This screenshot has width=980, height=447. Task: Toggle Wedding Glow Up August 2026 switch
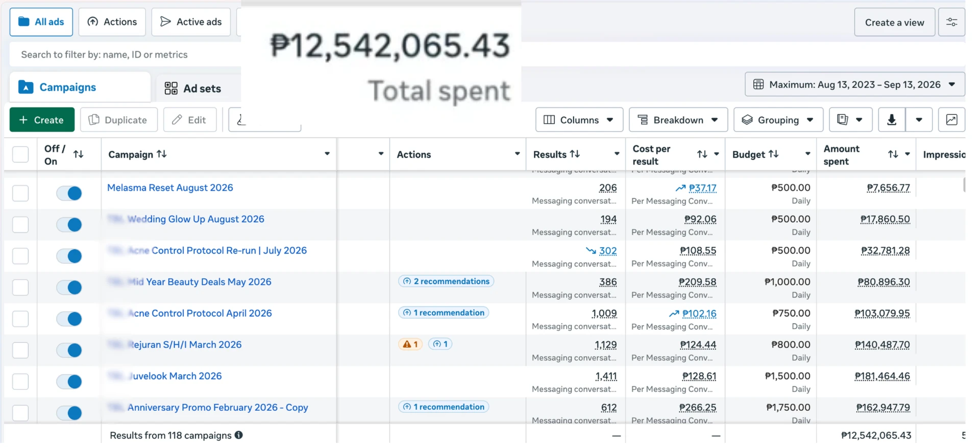click(x=69, y=225)
